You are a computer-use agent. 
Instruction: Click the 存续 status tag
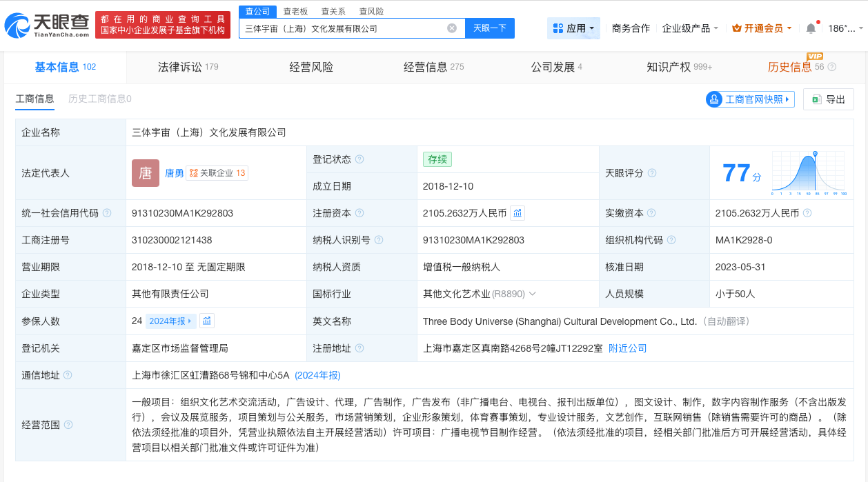pyautogui.click(x=437, y=159)
